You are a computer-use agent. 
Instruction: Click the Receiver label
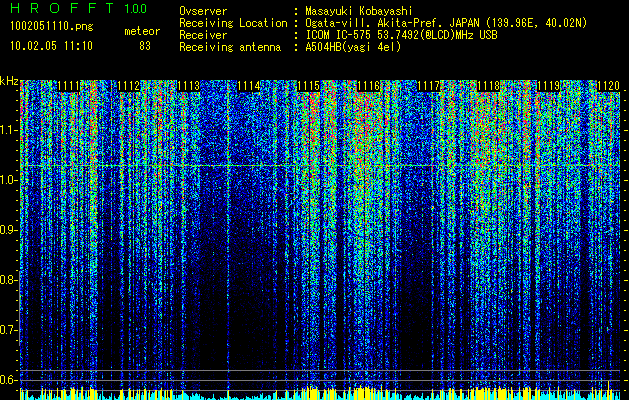tap(203, 35)
